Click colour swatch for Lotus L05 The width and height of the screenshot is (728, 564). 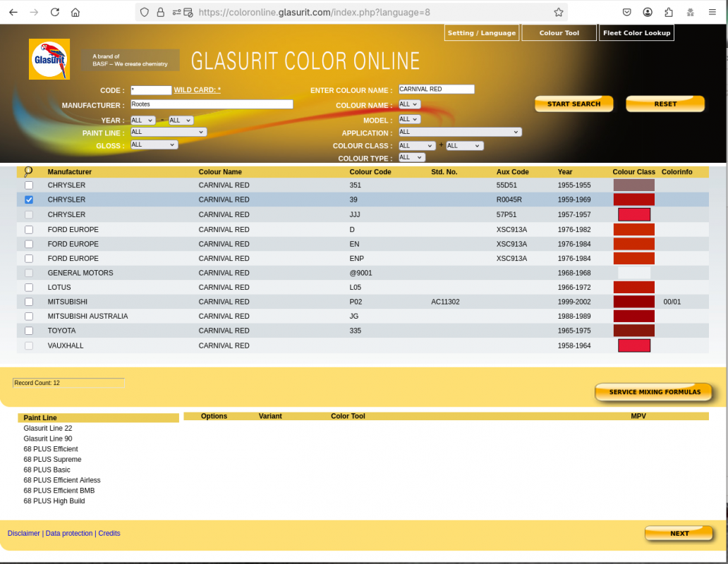[633, 288]
